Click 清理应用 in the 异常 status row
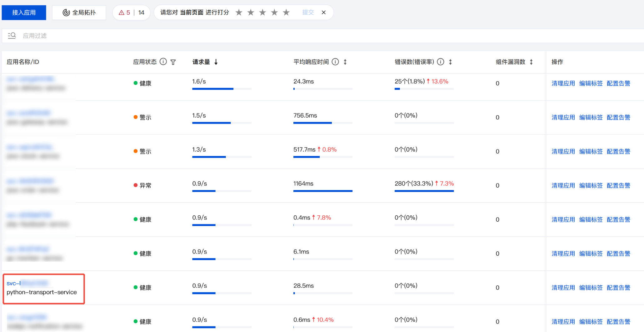This screenshot has height=332, width=644. 563,185
